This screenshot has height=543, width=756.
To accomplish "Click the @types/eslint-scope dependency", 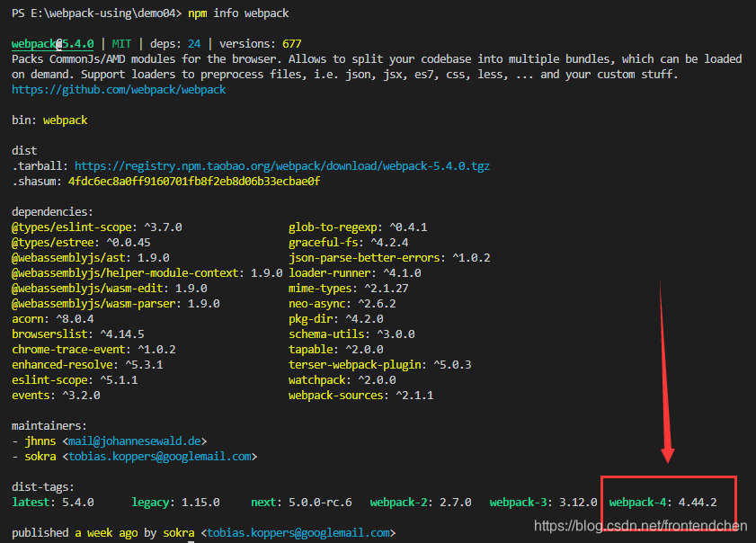I will pyautogui.click(x=97, y=227).
